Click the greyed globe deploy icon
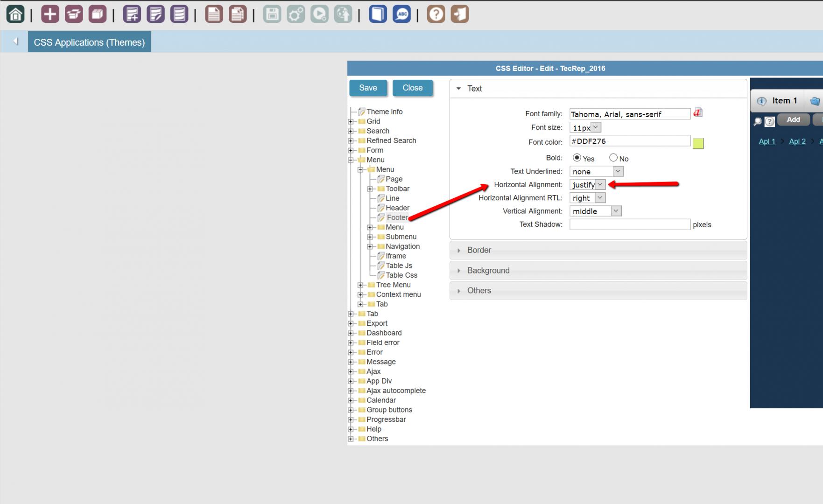 tap(343, 14)
